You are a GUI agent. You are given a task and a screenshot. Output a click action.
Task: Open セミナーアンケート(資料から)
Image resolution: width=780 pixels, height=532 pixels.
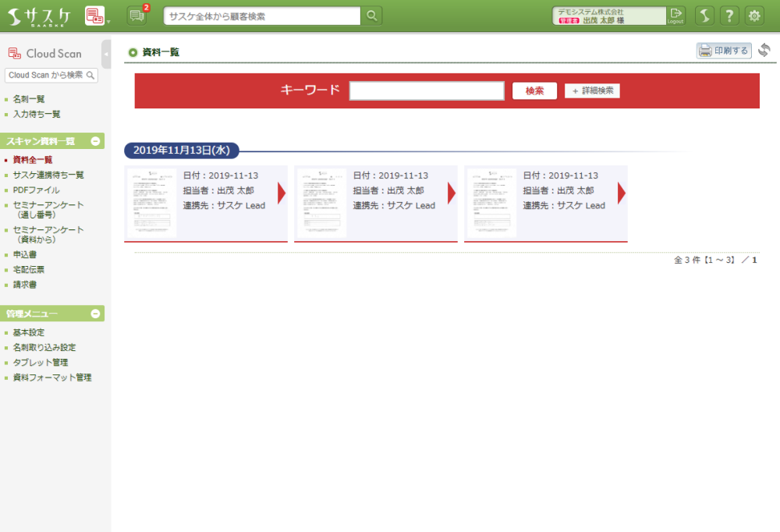point(48,234)
